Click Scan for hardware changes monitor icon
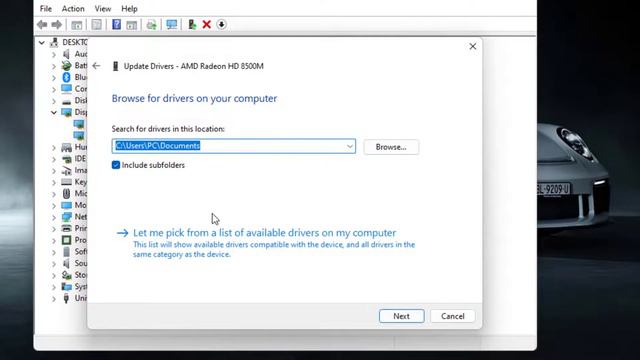Screen dimensions: 640x360 point(171,24)
